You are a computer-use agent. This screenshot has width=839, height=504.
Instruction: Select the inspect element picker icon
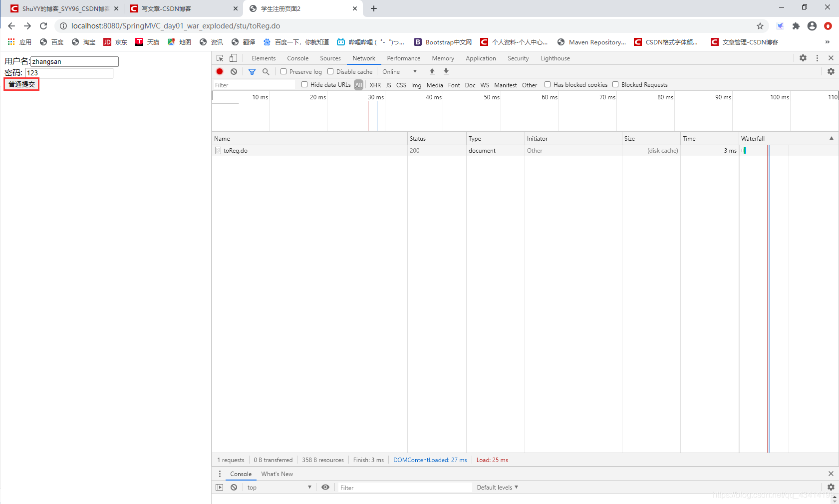220,58
